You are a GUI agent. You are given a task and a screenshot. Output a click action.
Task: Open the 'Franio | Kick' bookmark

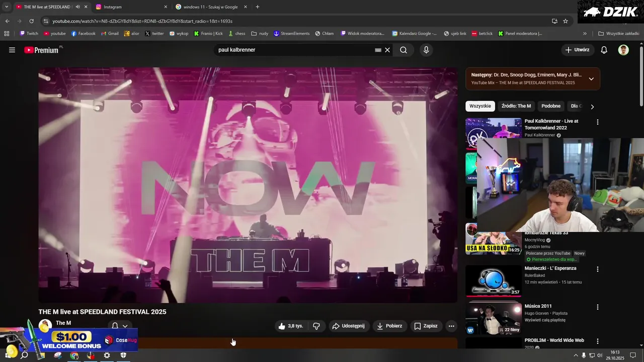[208, 34]
